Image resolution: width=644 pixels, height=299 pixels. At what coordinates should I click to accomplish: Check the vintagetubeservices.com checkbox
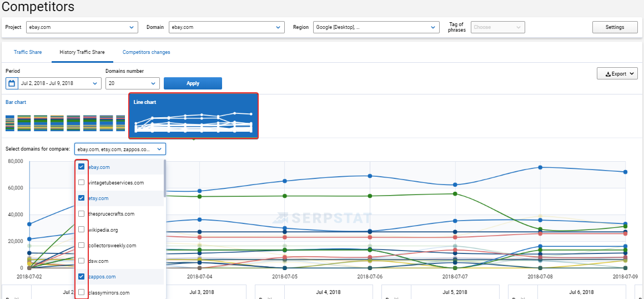click(81, 182)
